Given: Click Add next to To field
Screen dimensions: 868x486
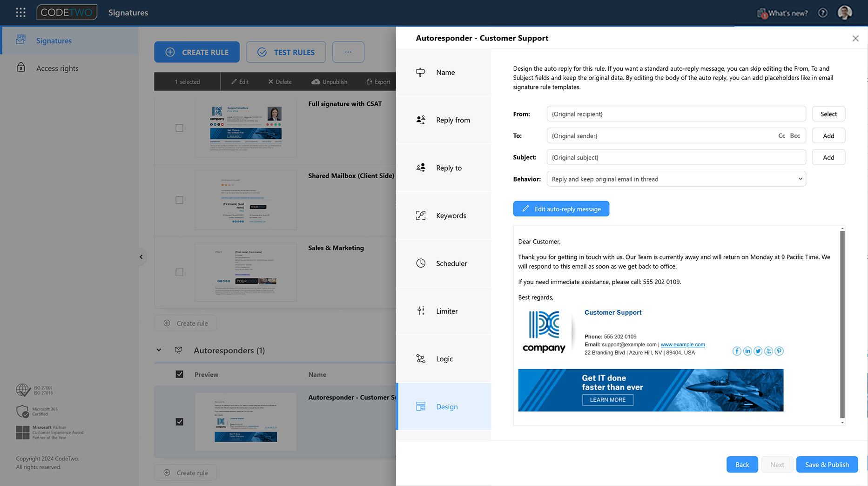Looking at the screenshot, I should click(828, 135).
